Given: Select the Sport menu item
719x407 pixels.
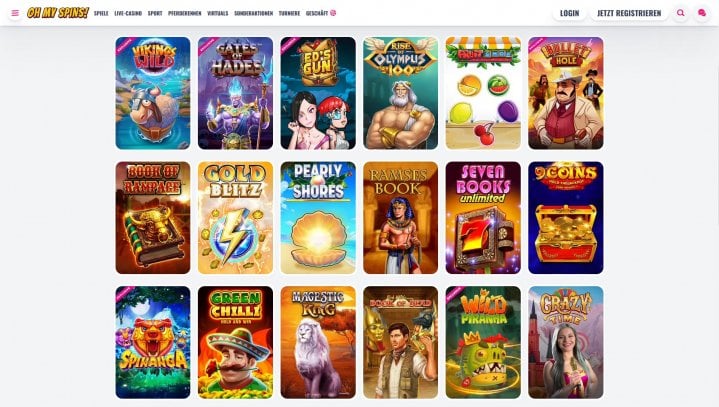Looking at the screenshot, I should (155, 13).
